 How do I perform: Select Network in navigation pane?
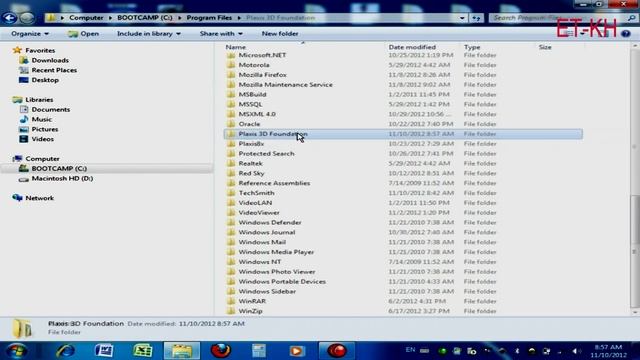click(x=40, y=198)
